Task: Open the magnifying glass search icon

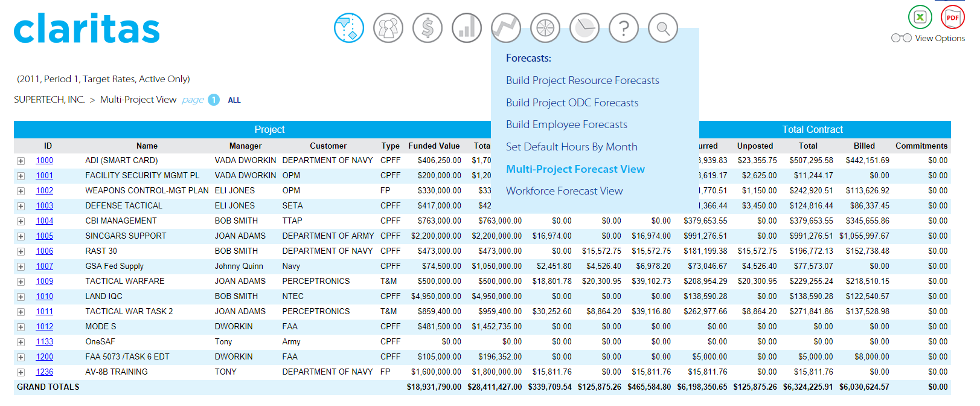Action: [663, 28]
